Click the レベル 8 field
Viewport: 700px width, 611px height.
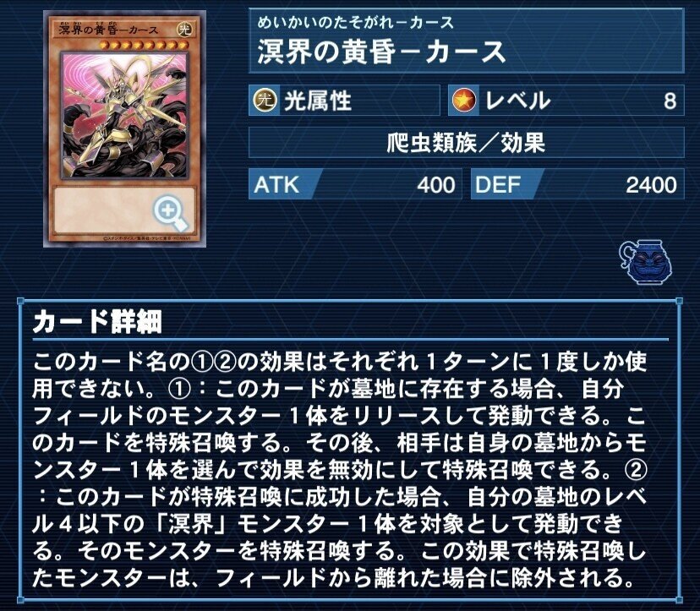[566, 101]
